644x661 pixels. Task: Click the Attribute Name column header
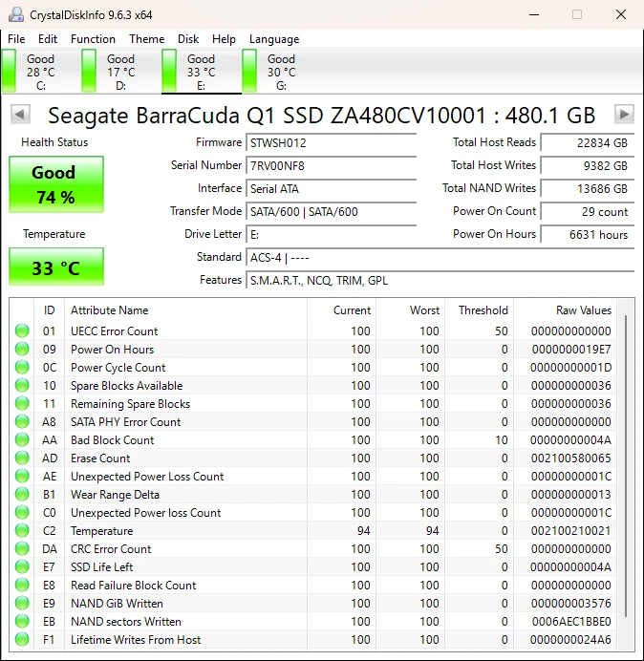(185, 310)
